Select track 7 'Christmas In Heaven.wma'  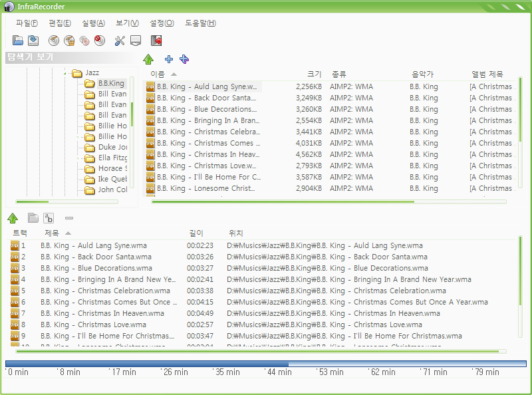coord(102,313)
